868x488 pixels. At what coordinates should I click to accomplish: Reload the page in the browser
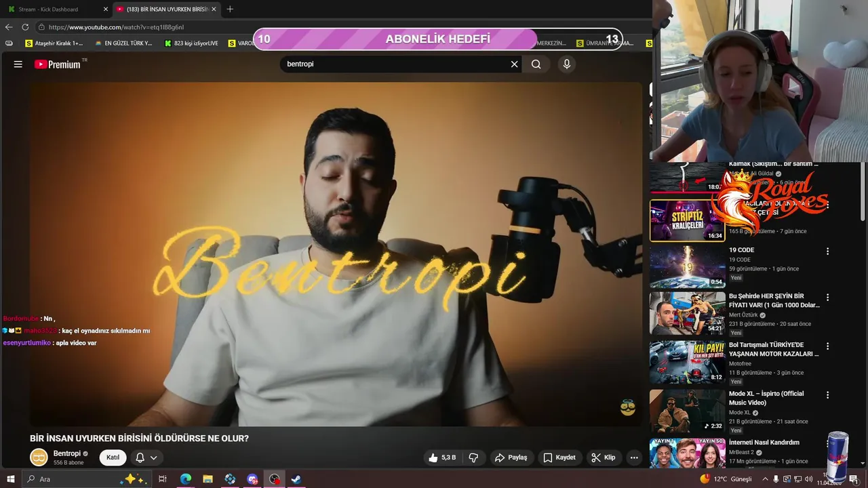click(x=25, y=27)
